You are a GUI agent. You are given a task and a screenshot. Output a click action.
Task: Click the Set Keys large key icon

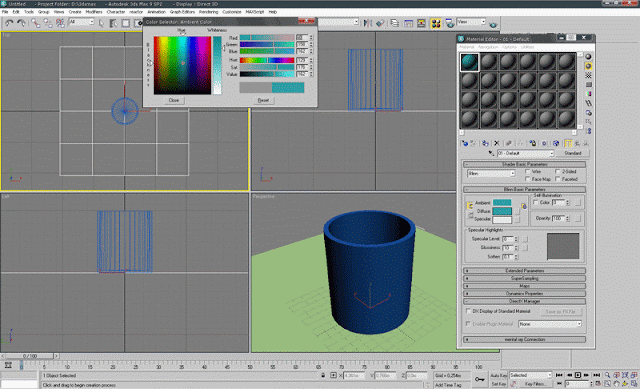tap(480, 379)
